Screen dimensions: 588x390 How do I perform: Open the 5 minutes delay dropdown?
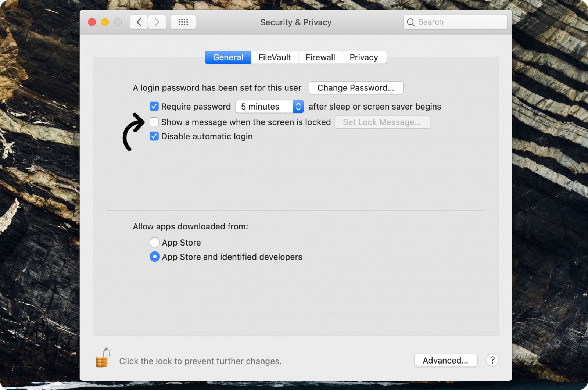[269, 107]
